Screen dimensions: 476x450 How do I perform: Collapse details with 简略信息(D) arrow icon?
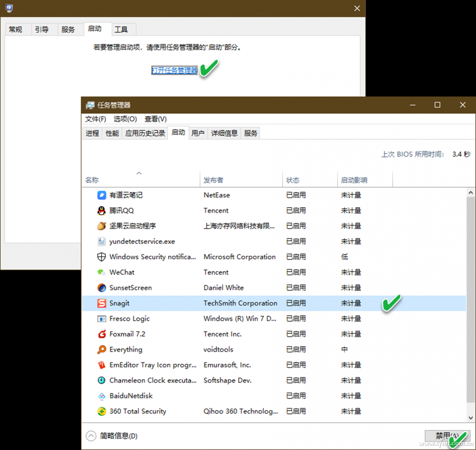point(91,436)
